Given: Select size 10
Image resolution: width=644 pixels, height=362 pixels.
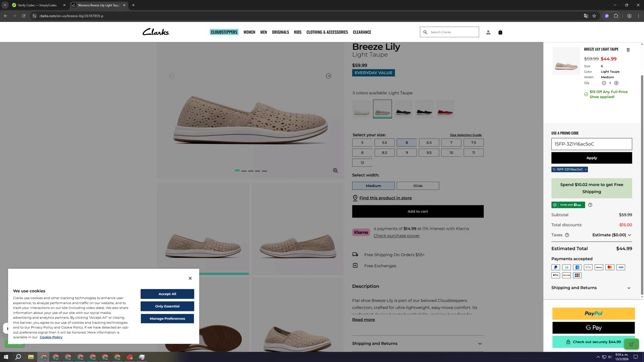Looking at the screenshot, I should (x=451, y=153).
